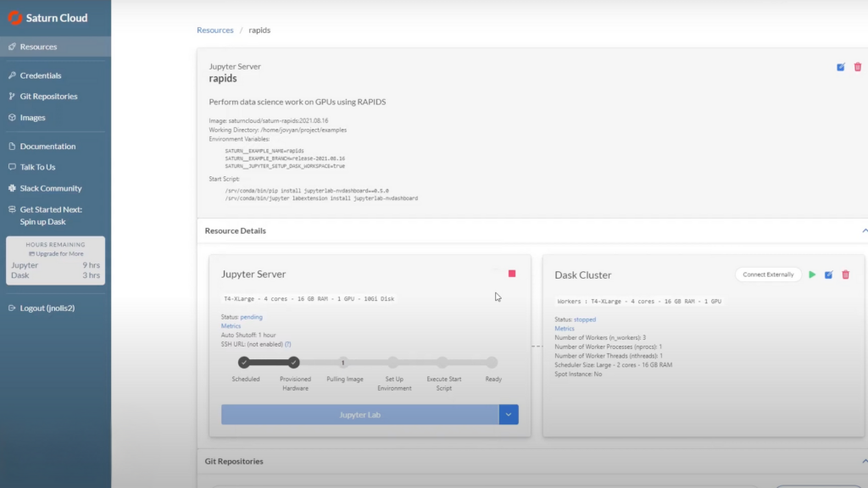Open Documentation in the sidebar
The height and width of the screenshot is (488, 868).
tap(47, 146)
